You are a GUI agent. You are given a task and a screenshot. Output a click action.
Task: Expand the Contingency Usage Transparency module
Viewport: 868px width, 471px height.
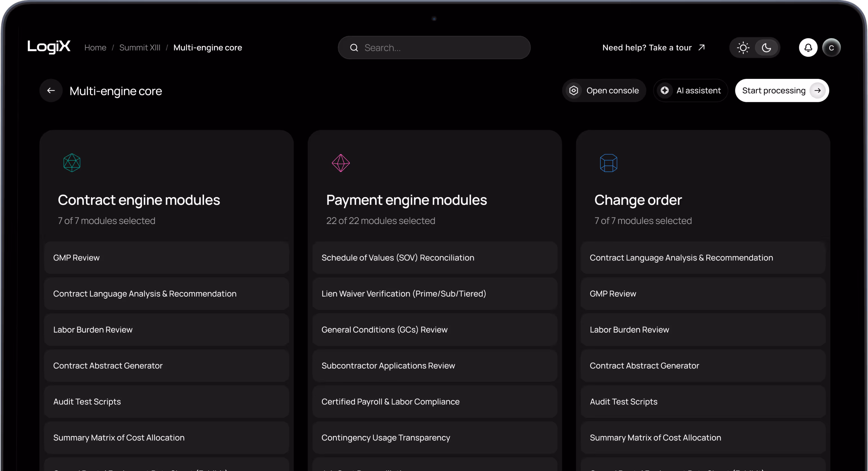[x=435, y=437]
